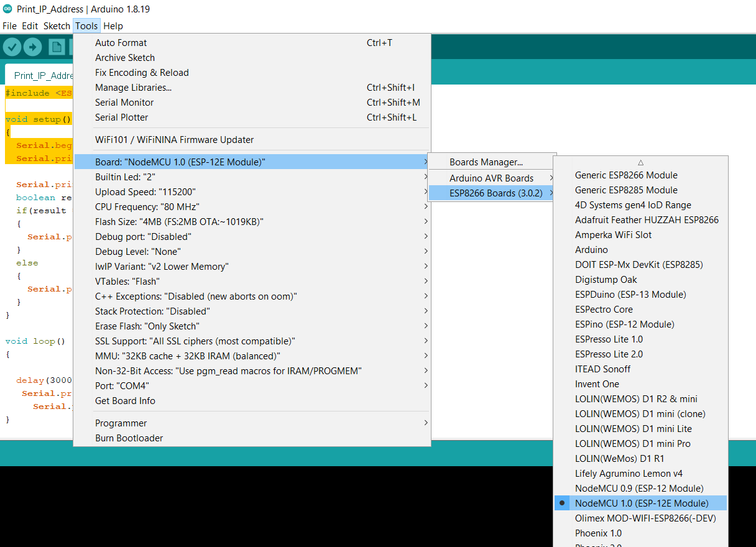
Task: Select ESPresso Lite 1.0 board
Action: pos(640,339)
